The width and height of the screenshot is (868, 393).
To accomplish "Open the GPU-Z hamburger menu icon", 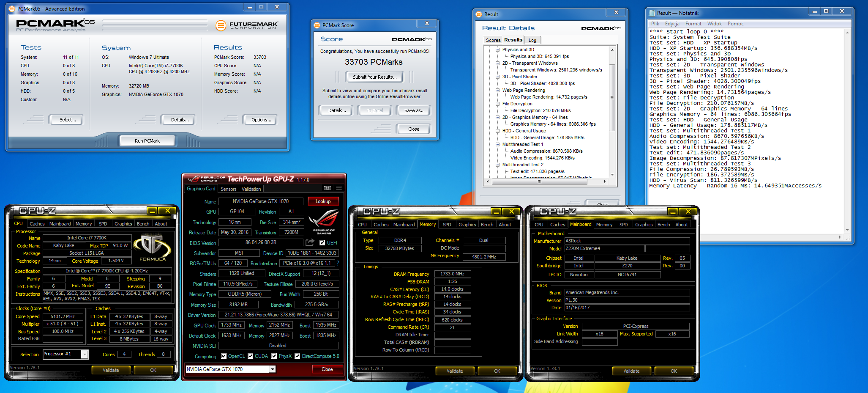I will 339,188.
